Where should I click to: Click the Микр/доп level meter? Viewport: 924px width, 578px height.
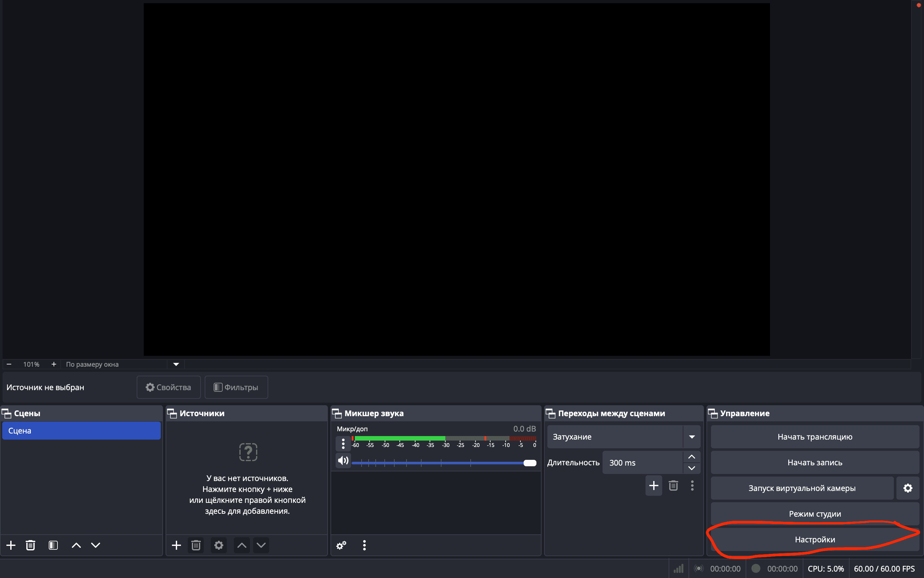(x=444, y=438)
